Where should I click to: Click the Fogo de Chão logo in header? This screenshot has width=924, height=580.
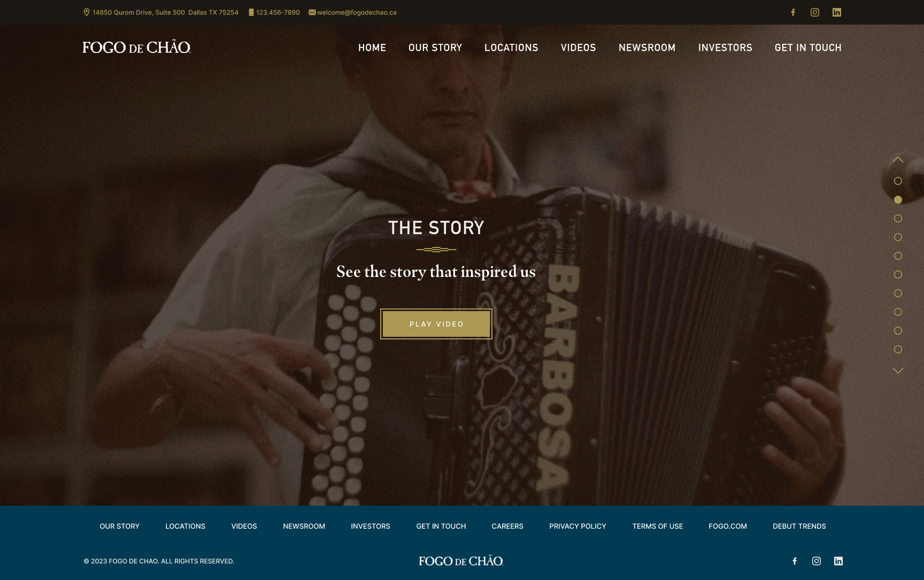coord(136,47)
